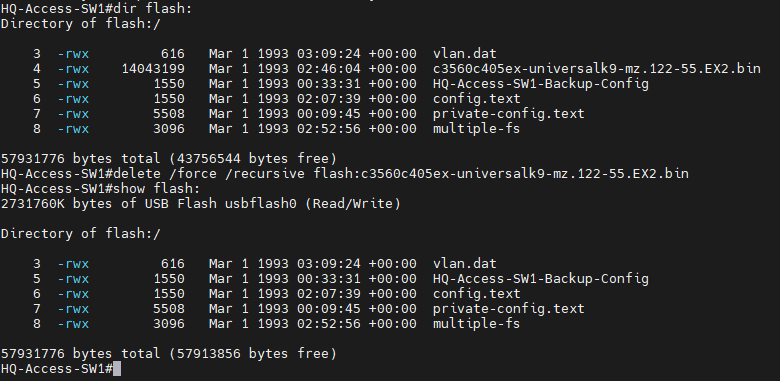Screen dimensions: 780x381
Task: Click the '43756544 bytes free' text
Action: point(253,159)
